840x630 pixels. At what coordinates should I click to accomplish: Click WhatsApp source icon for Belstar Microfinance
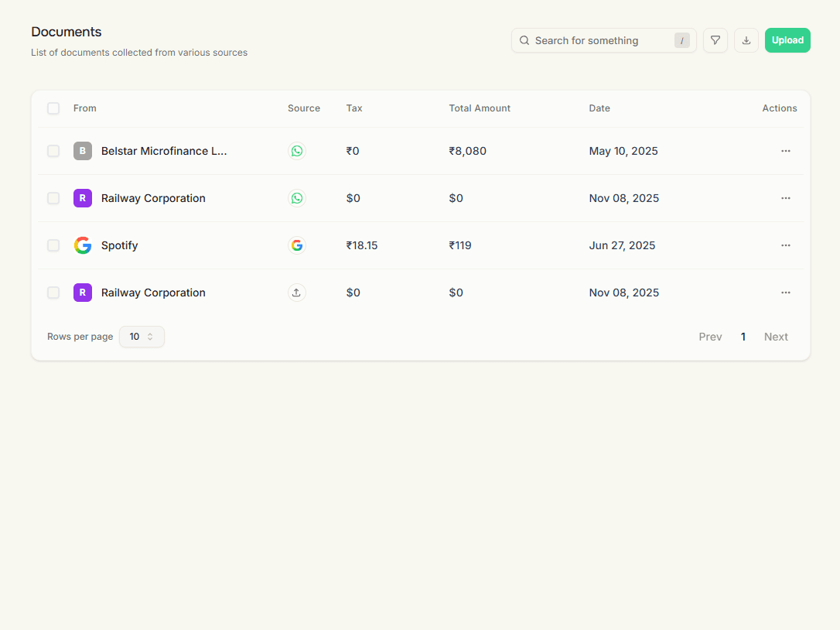pos(297,151)
